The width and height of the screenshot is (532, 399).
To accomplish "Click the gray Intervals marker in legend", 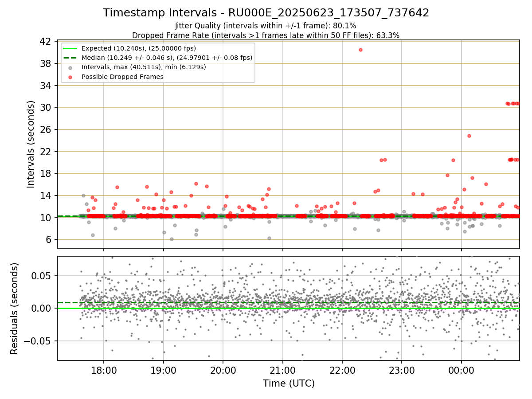I will 70,67.
